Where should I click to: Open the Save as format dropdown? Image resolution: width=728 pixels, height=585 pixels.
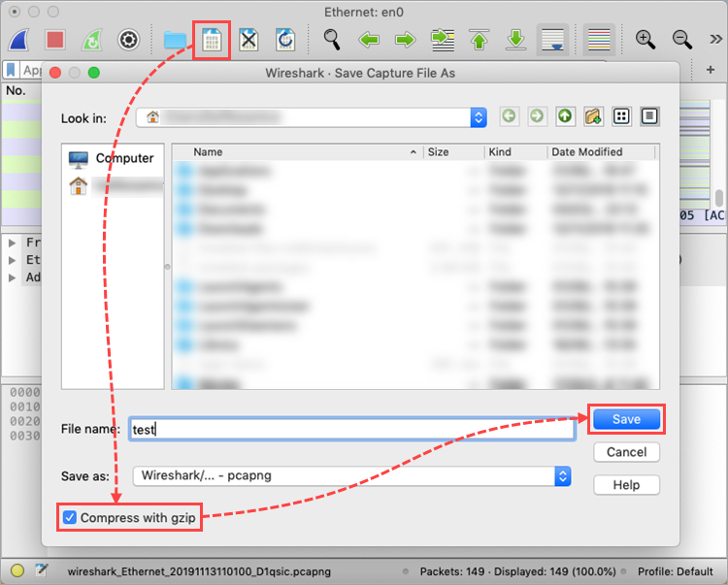click(x=351, y=476)
